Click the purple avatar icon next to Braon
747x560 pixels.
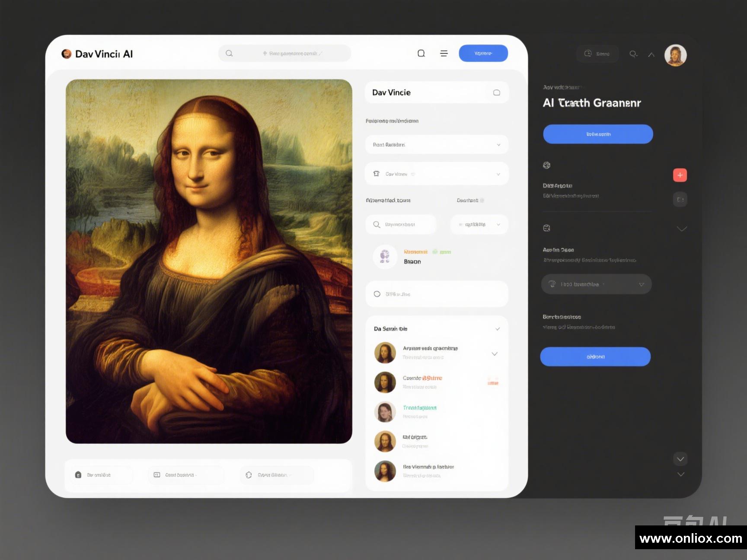coord(385,256)
